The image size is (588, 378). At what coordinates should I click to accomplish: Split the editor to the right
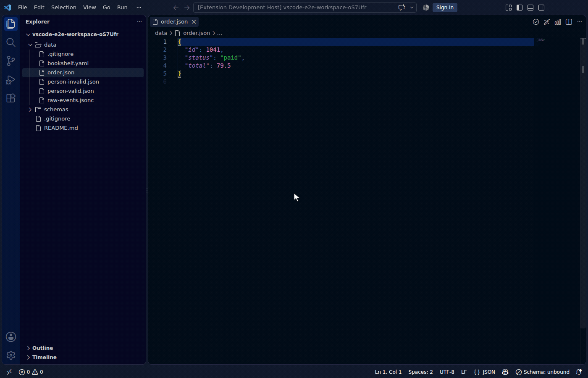click(569, 22)
